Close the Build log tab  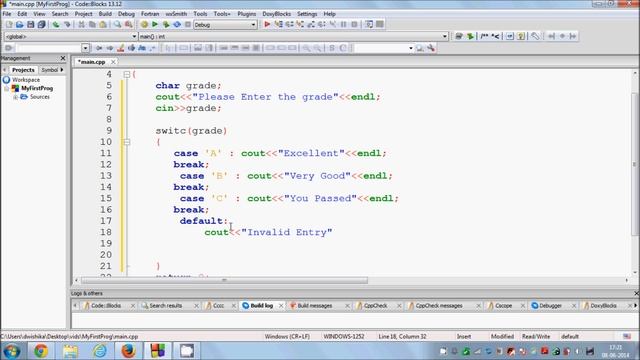pos(281,306)
